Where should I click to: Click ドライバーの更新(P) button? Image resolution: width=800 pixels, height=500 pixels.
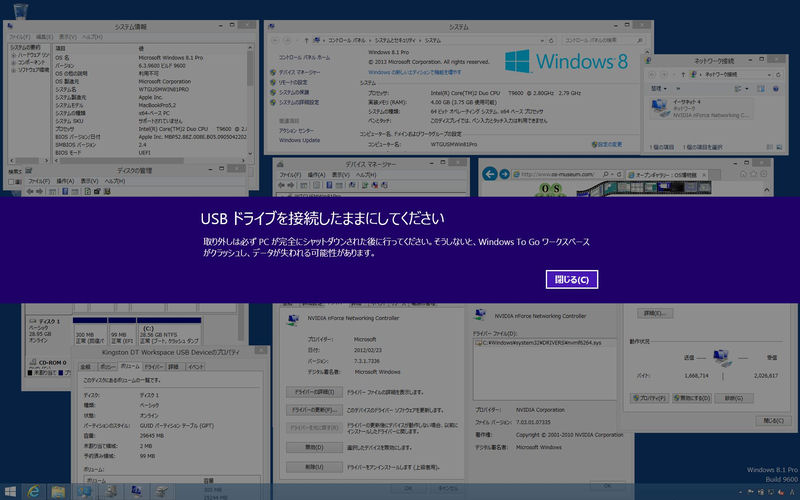[x=314, y=410]
